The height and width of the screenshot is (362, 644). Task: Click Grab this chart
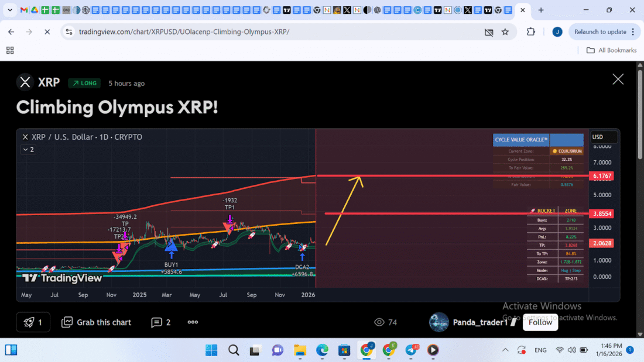click(97, 322)
